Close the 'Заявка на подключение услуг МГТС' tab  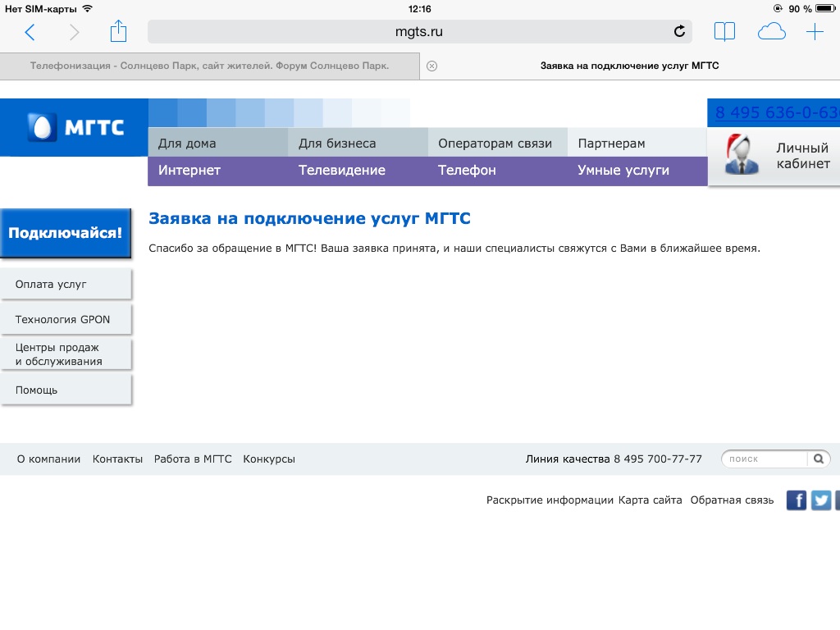pos(431,66)
